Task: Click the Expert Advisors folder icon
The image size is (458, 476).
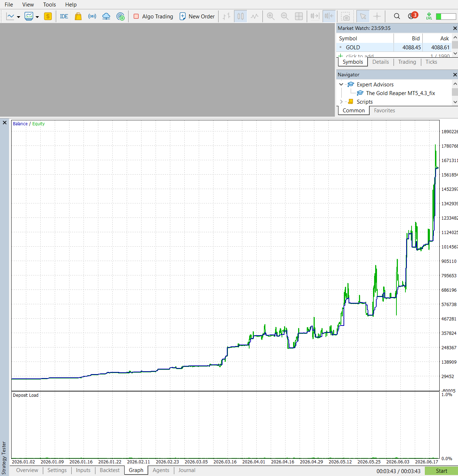Action: [x=351, y=84]
